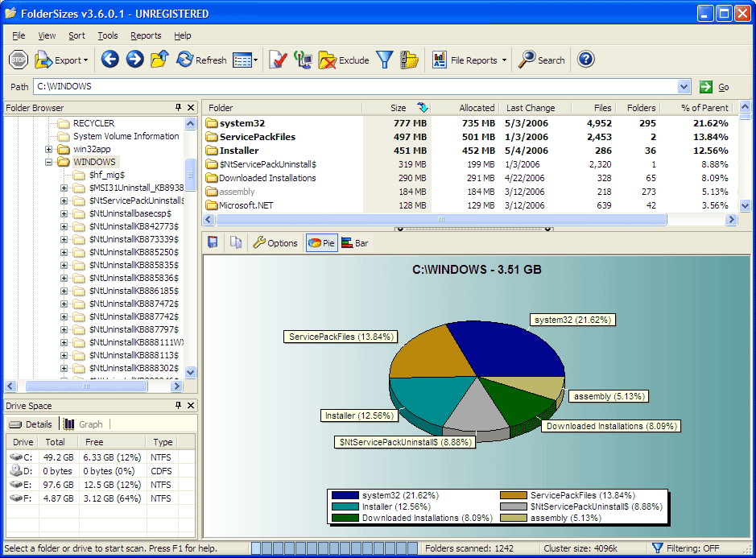Image resolution: width=756 pixels, height=558 pixels.
Task: Sort by the Files column header
Action: coord(593,108)
